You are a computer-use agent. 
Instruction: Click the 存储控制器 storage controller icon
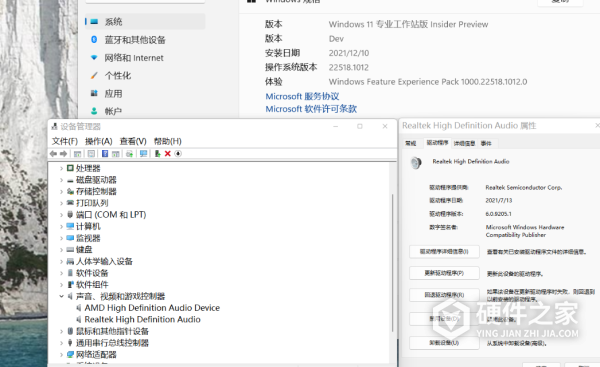(70, 191)
